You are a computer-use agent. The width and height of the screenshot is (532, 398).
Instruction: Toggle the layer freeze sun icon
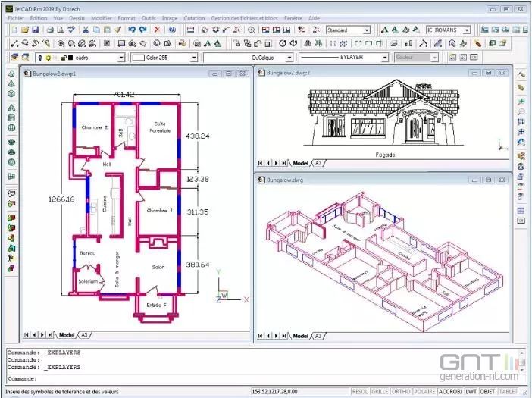[48, 58]
